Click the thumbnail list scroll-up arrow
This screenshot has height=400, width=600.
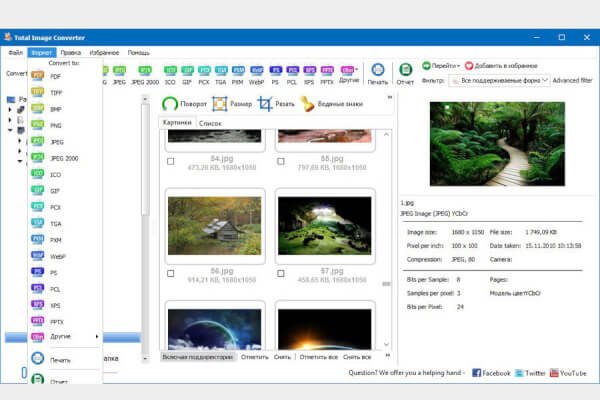pyautogui.click(x=386, y=135)
